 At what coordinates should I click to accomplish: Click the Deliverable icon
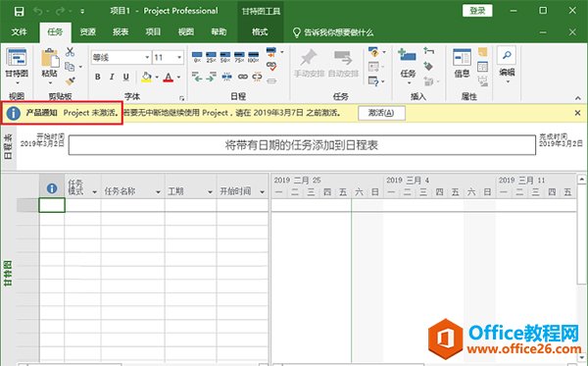[x=428, y=80]
